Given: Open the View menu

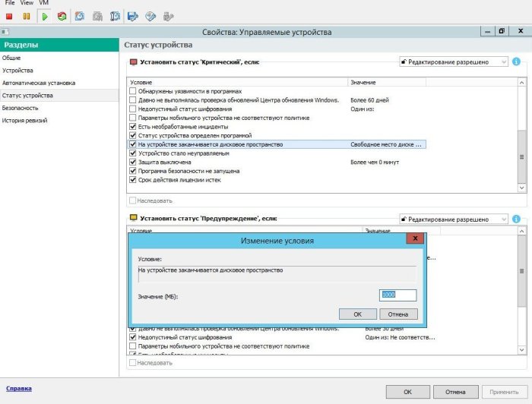Looking at the screenshot, I should (27, 3).
